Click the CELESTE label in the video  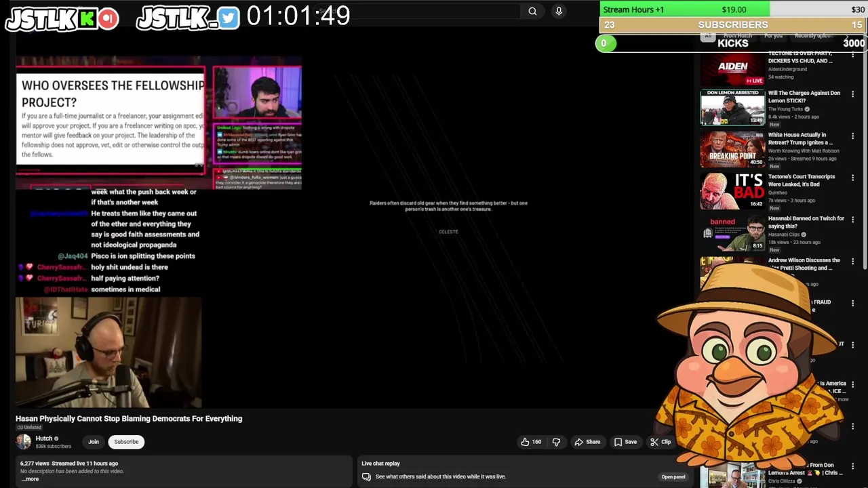(448, 232)
